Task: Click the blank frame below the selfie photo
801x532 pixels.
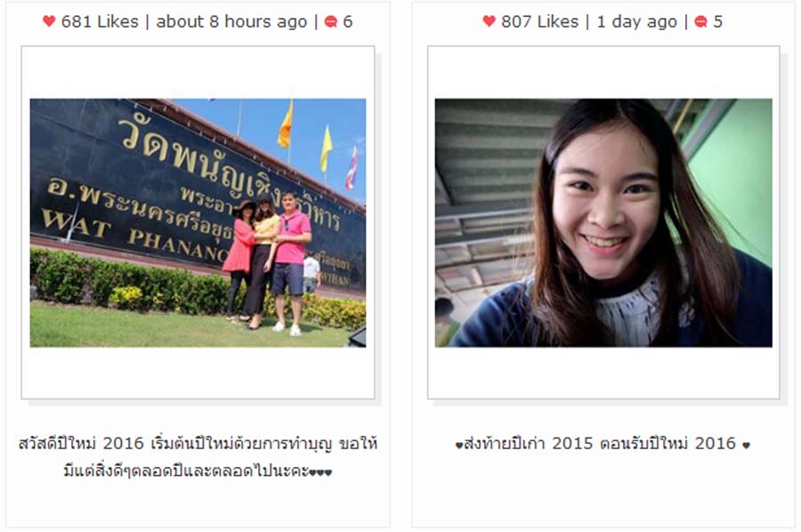Action: click(x=603, y=373)
